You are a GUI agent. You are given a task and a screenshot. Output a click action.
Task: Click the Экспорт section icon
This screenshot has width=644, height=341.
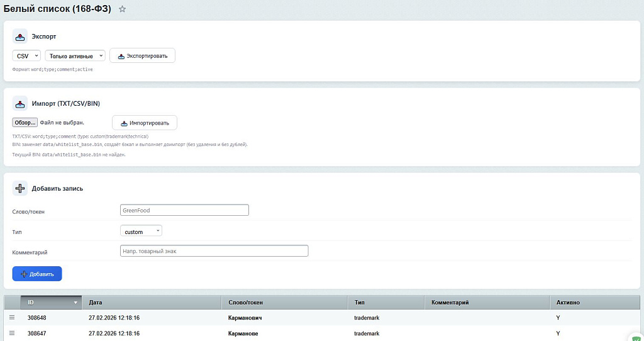[20, 36]
